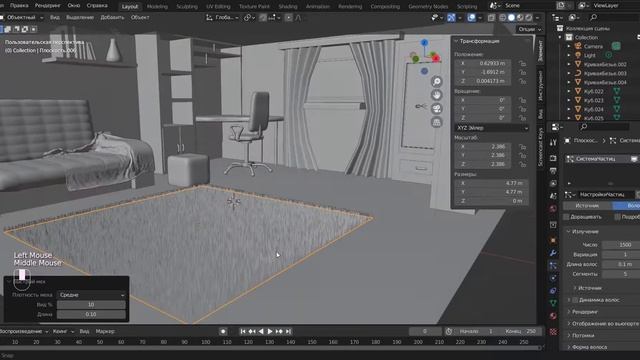640x360 pixels.
Task: Switch to the Modeling workspace tab
Action: pyautogui.click(x=157, y=7)
